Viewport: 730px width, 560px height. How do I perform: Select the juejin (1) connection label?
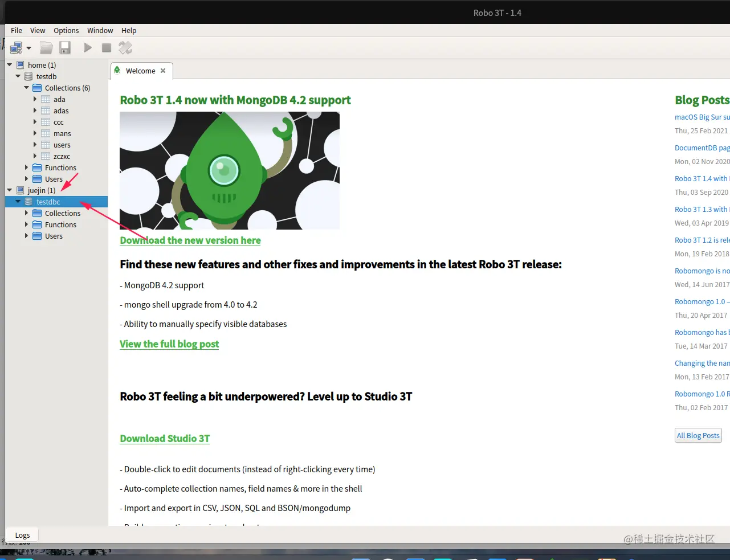[x=42, y=190]
